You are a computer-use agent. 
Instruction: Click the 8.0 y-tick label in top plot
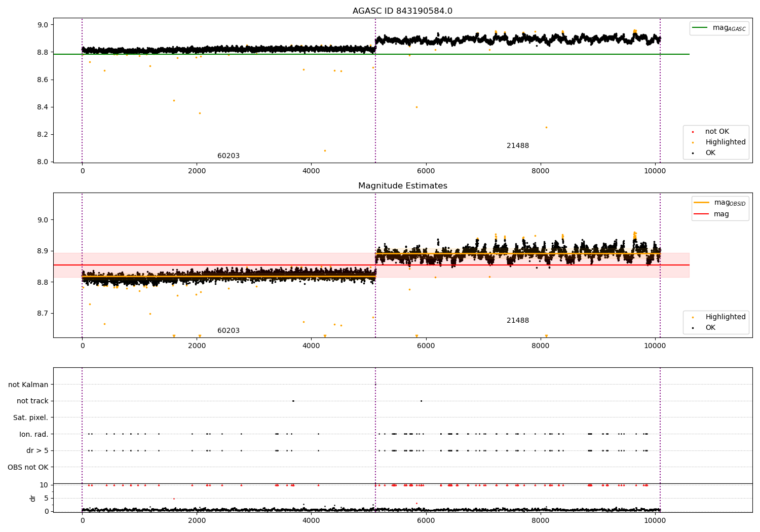pyautogui.click(x=43, y=162)
